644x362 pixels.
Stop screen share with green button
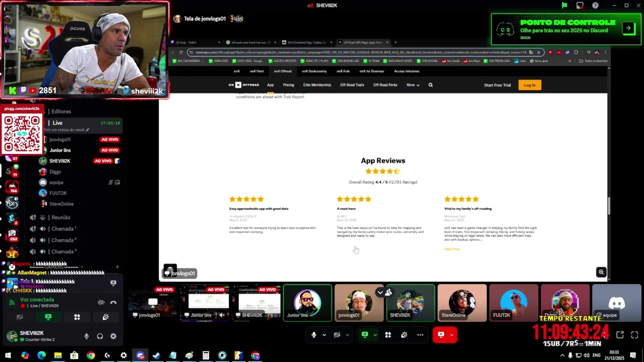[365, 335]
